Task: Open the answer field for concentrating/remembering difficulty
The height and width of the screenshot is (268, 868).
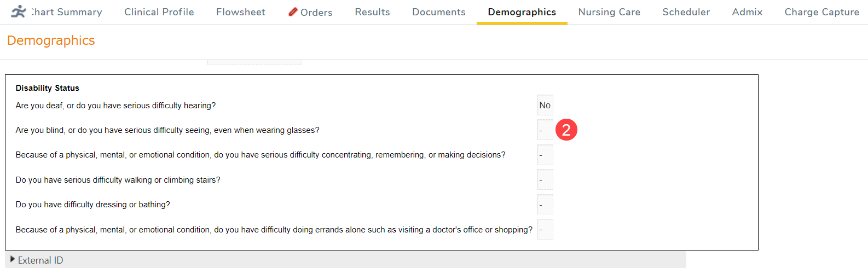Action: point(545,155)
